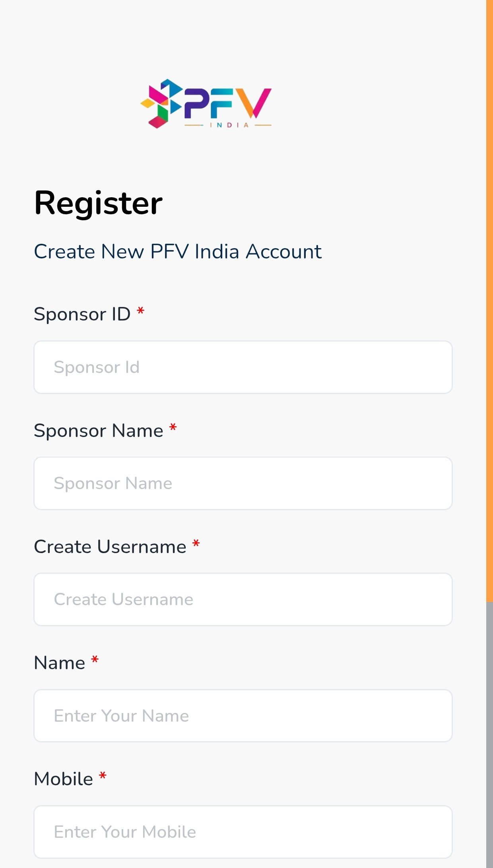Click the gray scrollbar track below thumb
This screenshot has width=493, height=868.
coord(489,736)
